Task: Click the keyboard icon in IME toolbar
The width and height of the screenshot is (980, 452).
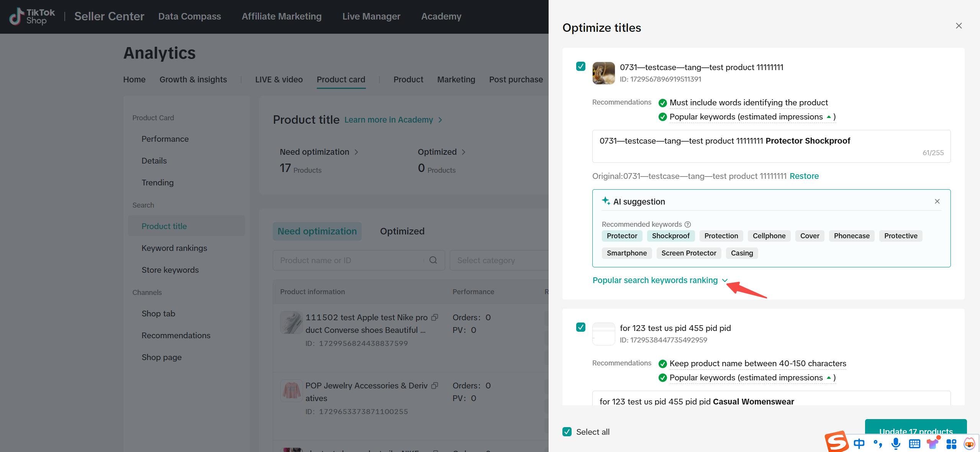Action: 914,444
